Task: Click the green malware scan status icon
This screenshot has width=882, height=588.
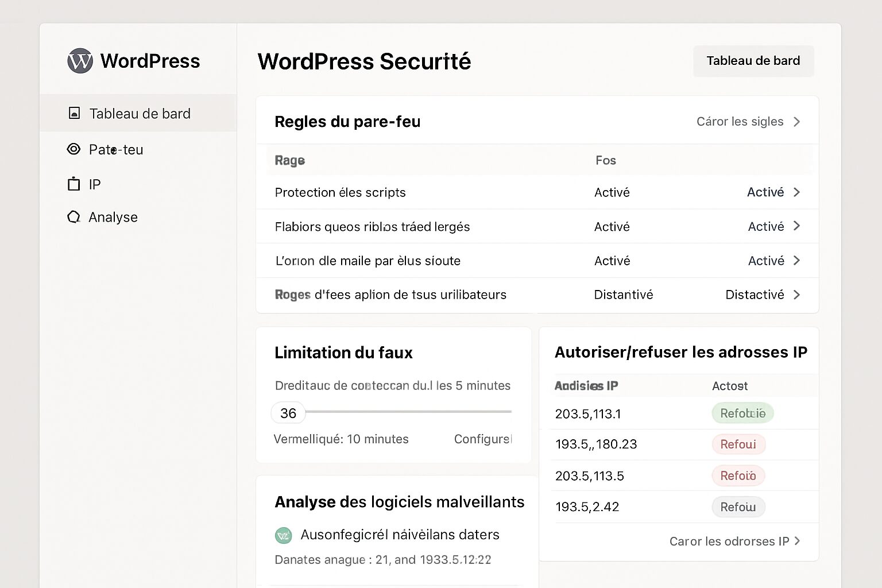Action: (x=284, y=535)
